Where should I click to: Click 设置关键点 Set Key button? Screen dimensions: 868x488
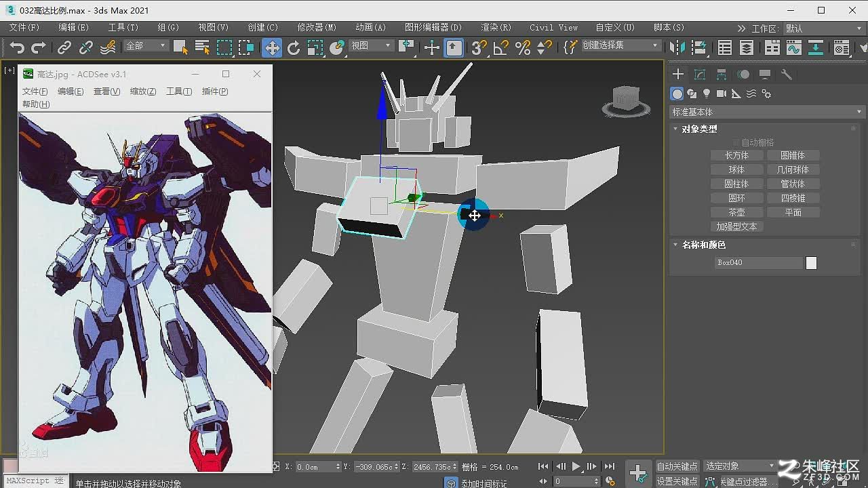click(x=677, y=482)
